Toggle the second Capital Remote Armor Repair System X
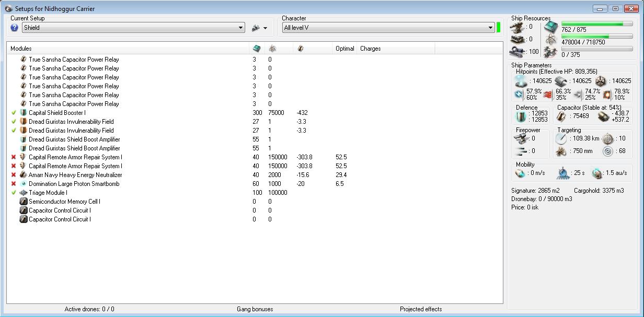This screenshot has width=644, height=317. [14, 166]
